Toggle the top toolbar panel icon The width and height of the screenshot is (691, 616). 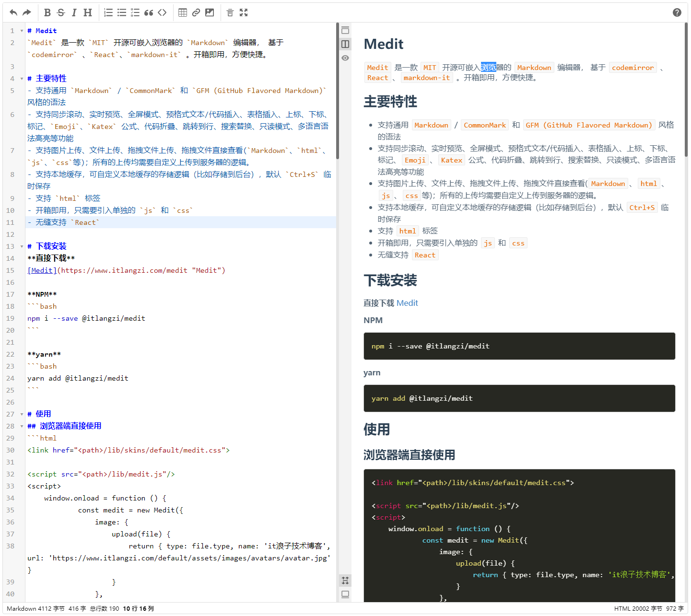point(345,30)
